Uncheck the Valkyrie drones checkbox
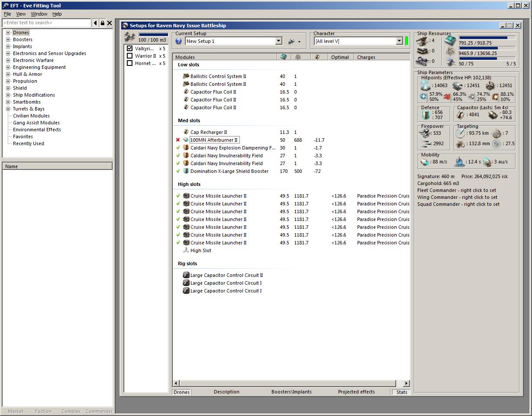 click(129, 49)
